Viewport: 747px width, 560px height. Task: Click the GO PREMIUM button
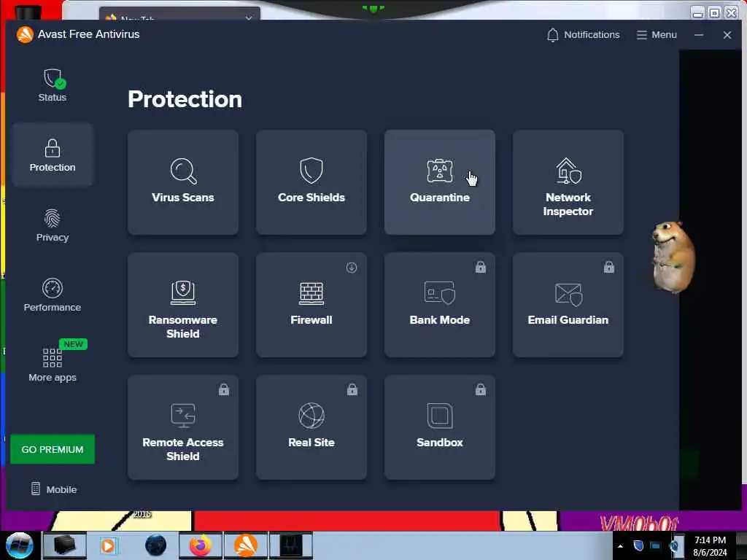(x=53, y=449)
